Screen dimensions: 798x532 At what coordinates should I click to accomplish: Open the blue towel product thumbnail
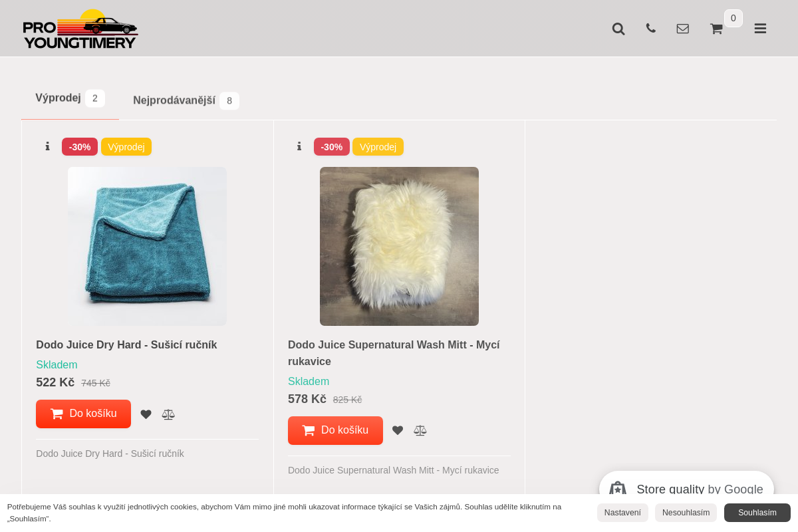coord(147,246)
